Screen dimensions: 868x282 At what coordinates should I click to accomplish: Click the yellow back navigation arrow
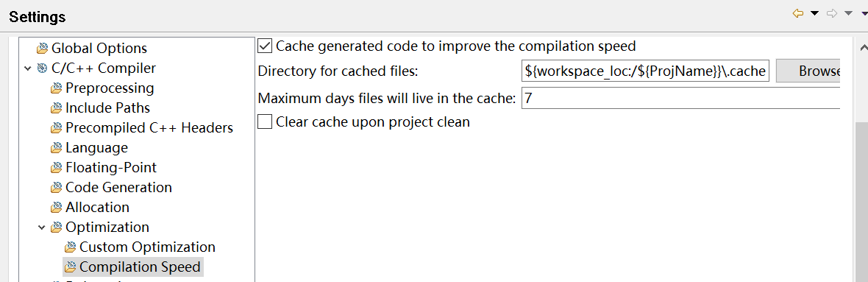click(x=797, y=13)
